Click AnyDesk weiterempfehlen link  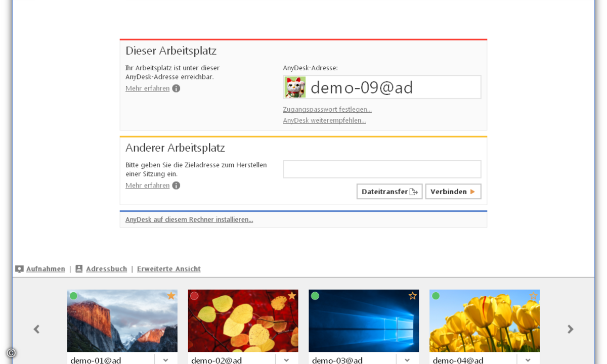pyautogui.click(x=324, y=120)
